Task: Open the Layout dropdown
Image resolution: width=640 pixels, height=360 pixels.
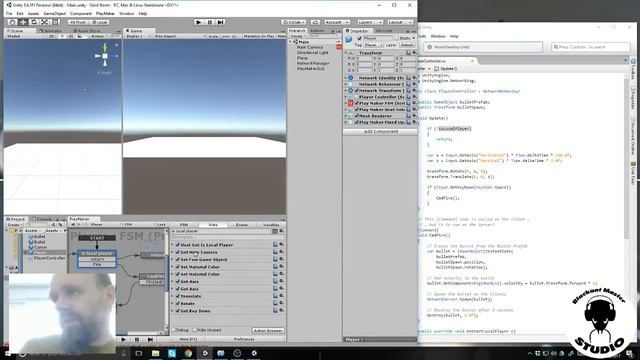Action: pos(400,22)
